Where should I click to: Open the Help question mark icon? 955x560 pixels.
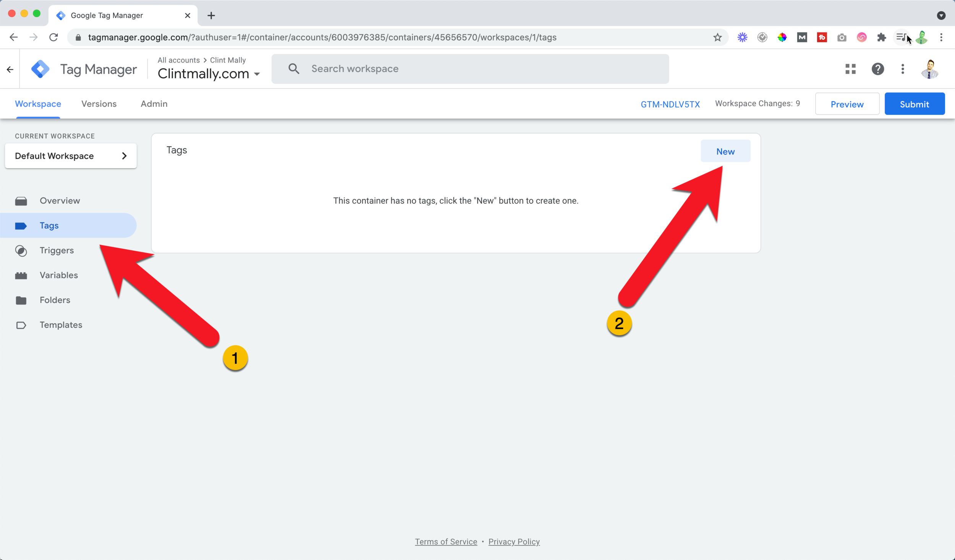tap(878, 69)
